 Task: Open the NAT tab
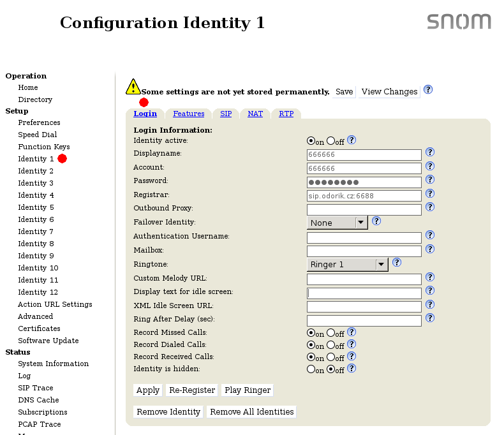coord(255,114)
